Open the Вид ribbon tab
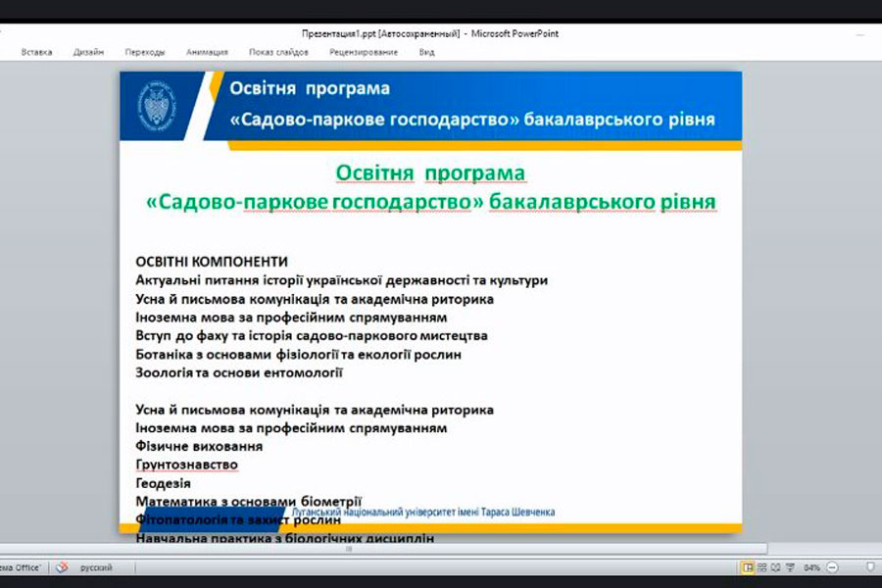The width and height of the screenshot is (882, 588). coord(427,52)
